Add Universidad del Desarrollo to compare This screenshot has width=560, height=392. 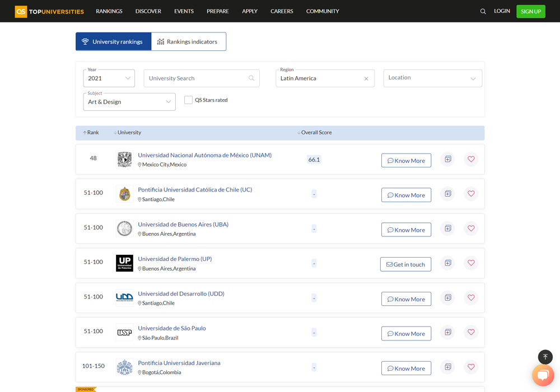tap(448, 298)
